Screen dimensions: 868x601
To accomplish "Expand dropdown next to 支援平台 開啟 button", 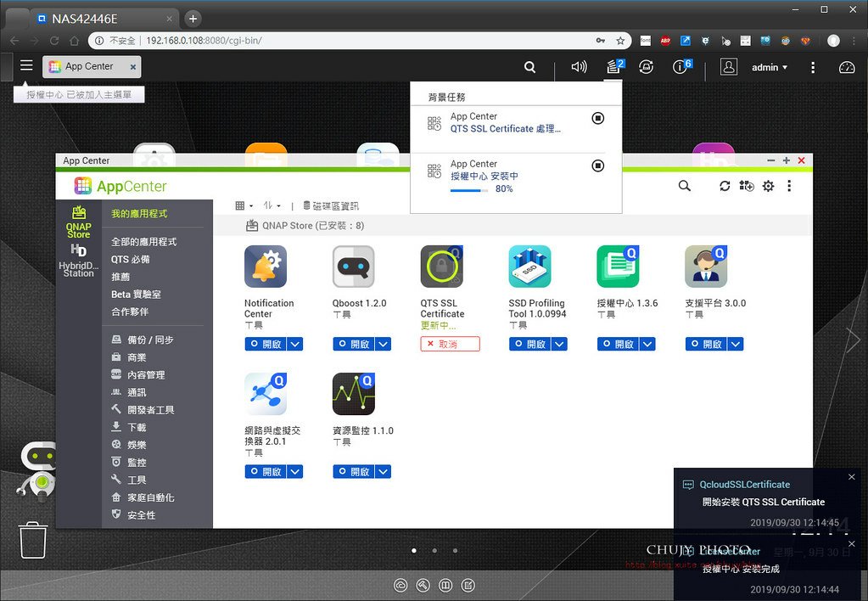I will click(736, 344).
